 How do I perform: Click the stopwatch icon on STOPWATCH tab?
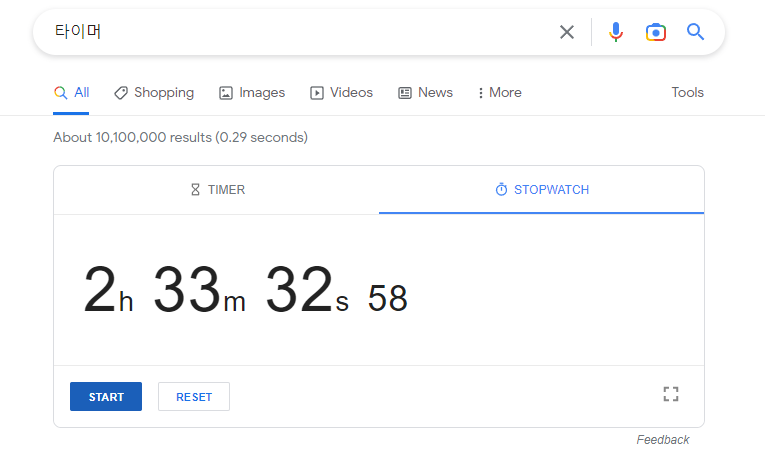pyautogui.click(x=501, y=189)
